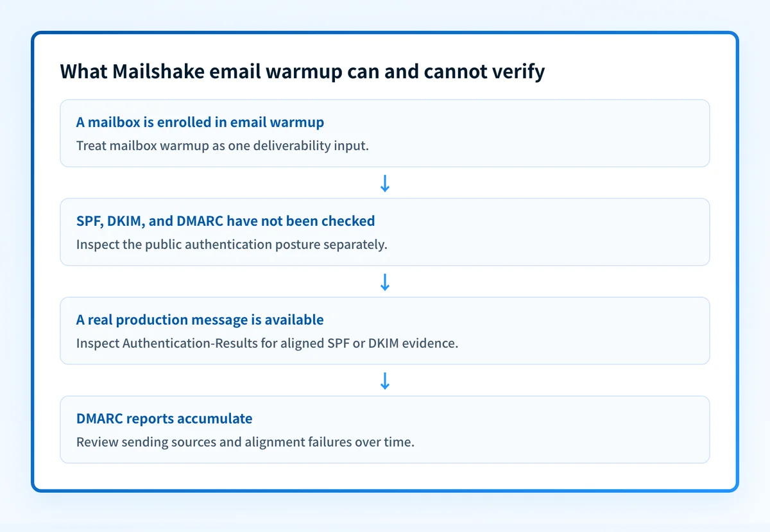Viewport: 770px width, 532px height.
Task: Click 'Inspect the public authentication posture separately.'
Action: pyautogui.click(x=232, y=245)
